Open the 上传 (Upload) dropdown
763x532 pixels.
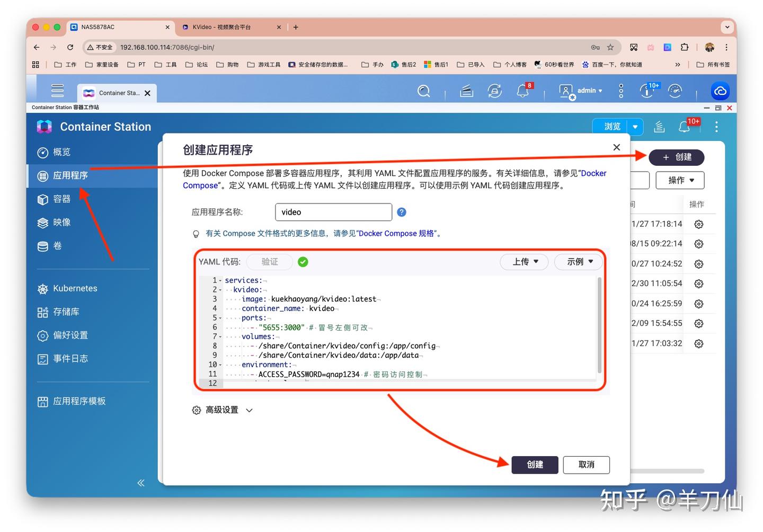524,261
